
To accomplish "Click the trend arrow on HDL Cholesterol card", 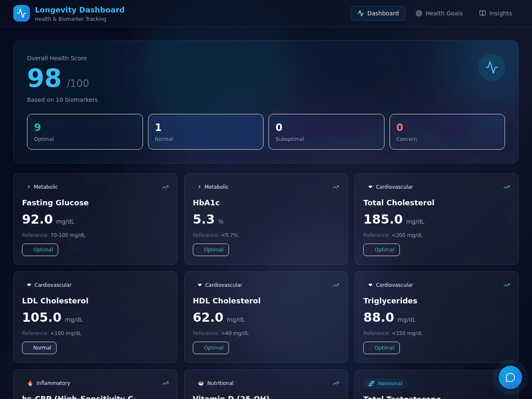I will click(336, 285).
